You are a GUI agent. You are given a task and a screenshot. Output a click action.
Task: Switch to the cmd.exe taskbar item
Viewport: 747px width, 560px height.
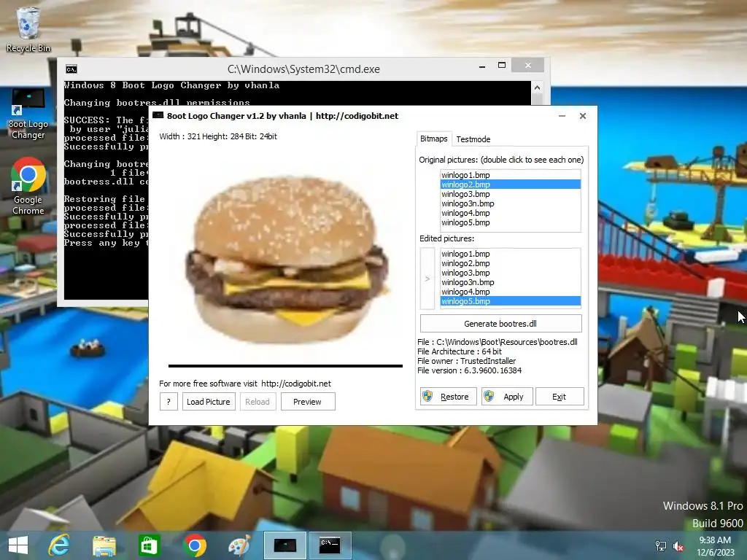click(330, 545)
